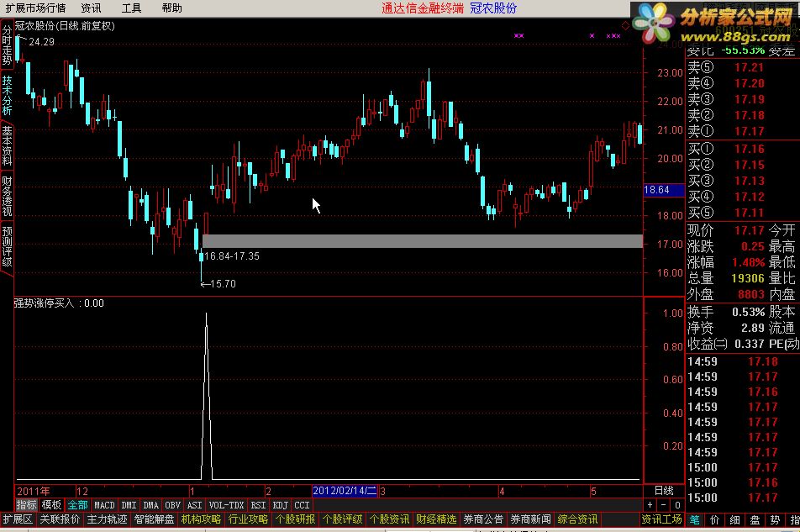The width and height of the screenshot is (800, 532).
Task: Open 券商公告 news tab
Action: 483,519
